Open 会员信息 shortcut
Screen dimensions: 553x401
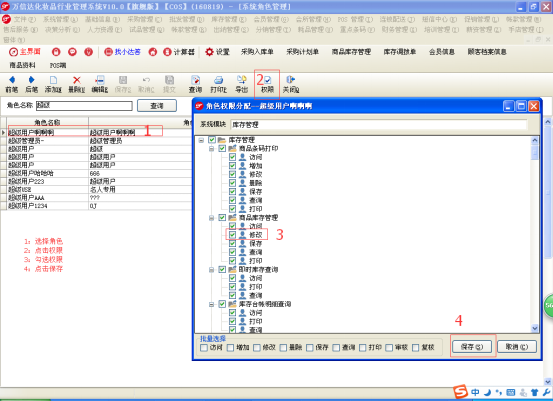tap(442, 52)
